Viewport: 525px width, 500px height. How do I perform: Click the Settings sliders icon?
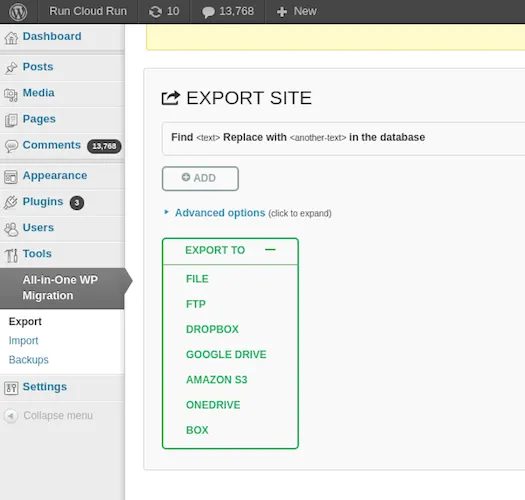coord(11,388)
